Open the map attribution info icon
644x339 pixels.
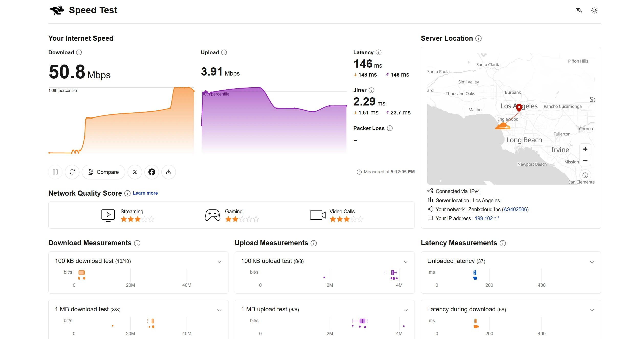pos(585,175)
